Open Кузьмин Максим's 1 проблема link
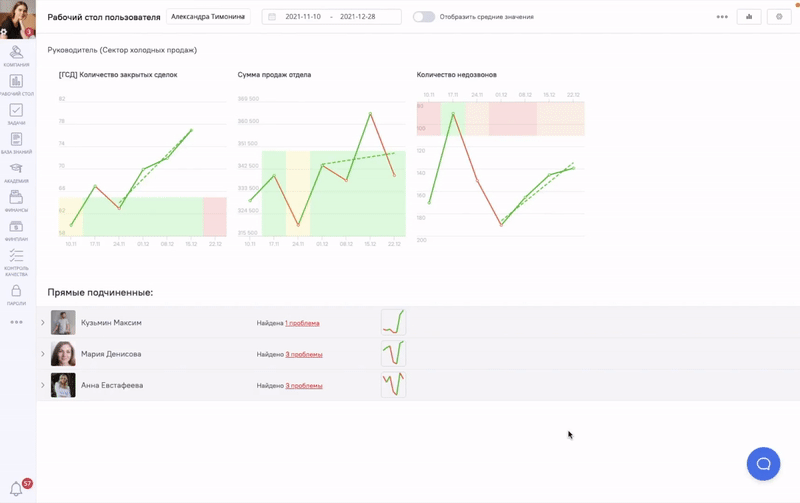800x503 pixels. click(302, 323)
